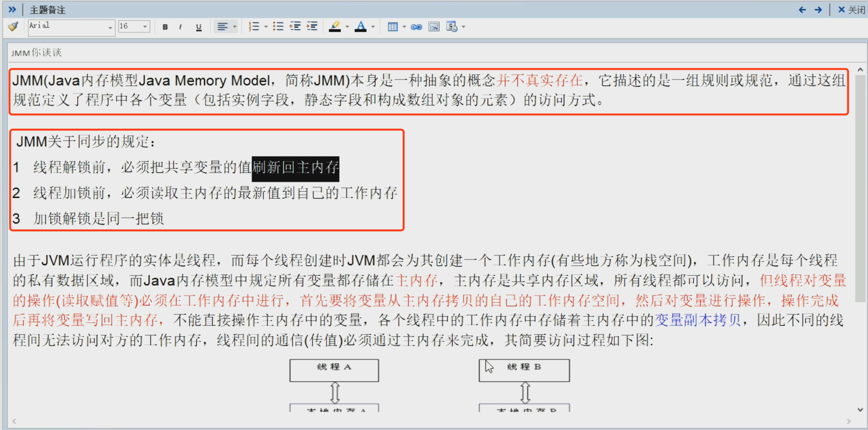Increase the paragraph indent
The width and height of the screenshot is (868, 430).
point(312,26)
